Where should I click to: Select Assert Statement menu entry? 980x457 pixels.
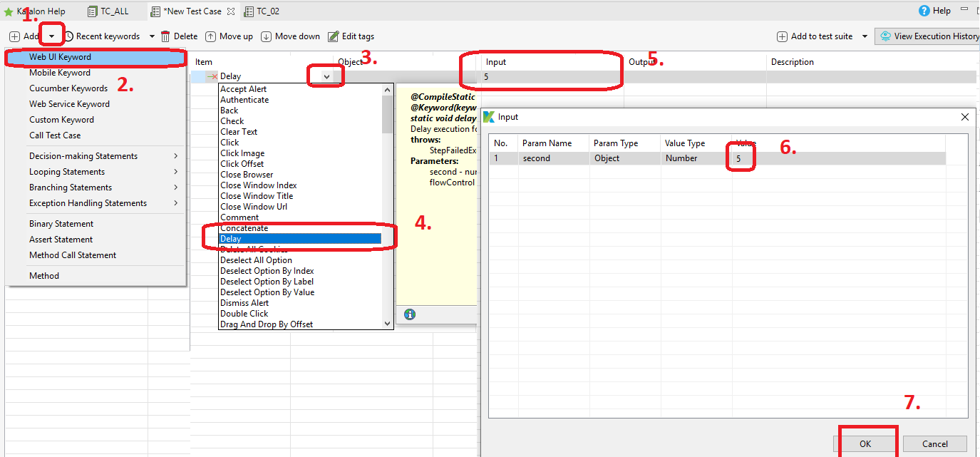pos(96,240)
